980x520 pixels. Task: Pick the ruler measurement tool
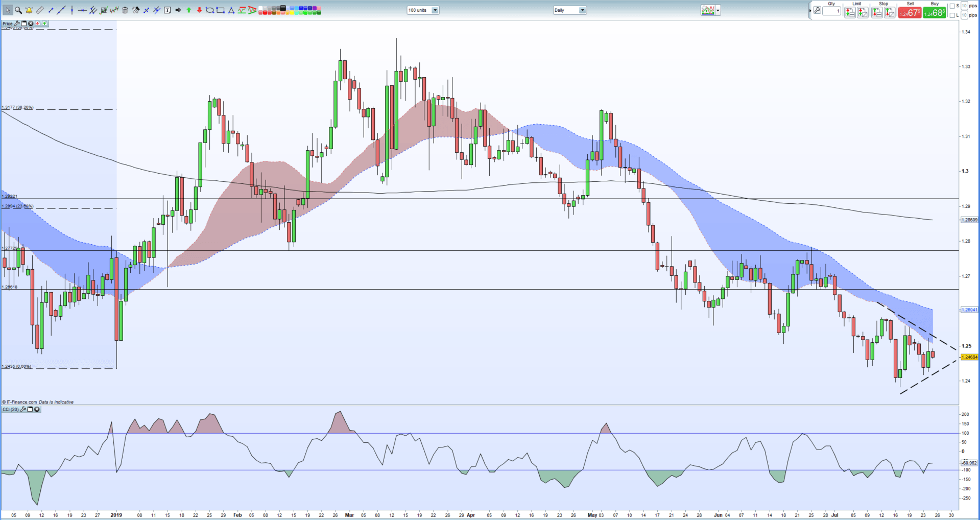40,10
